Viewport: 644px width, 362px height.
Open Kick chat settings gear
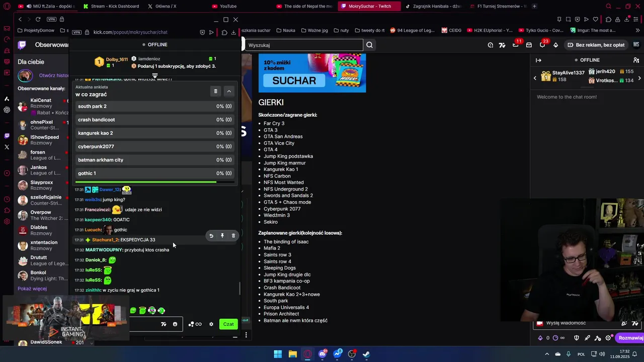(211, 324)
